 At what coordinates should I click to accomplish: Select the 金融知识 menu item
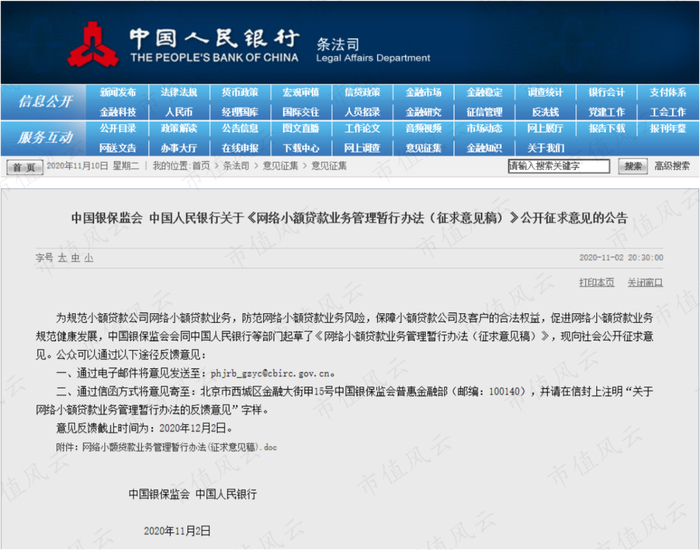[x=484, y=148]
